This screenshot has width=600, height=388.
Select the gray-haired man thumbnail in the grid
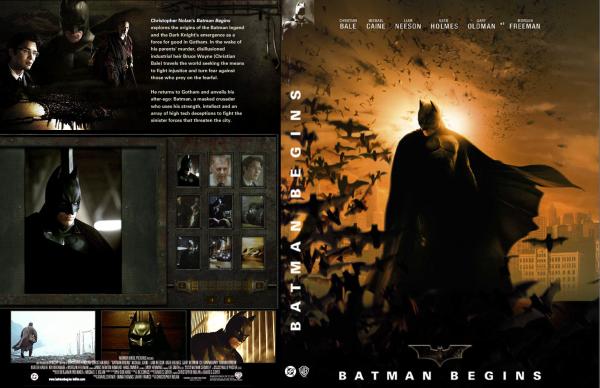220,170
